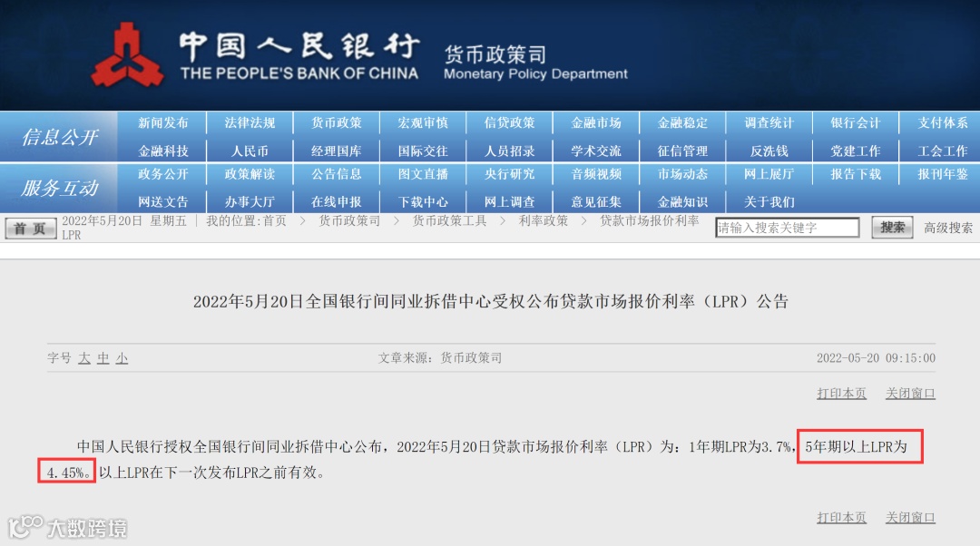Click 文章来源: 货币政策司 text

[x=440, y=358]
